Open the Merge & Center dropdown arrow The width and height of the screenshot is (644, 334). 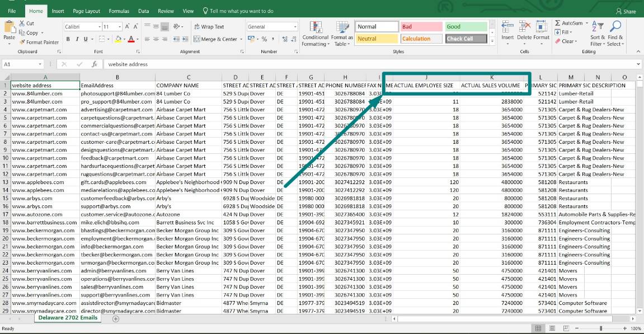pyautogui.click(x=241, y=39)
